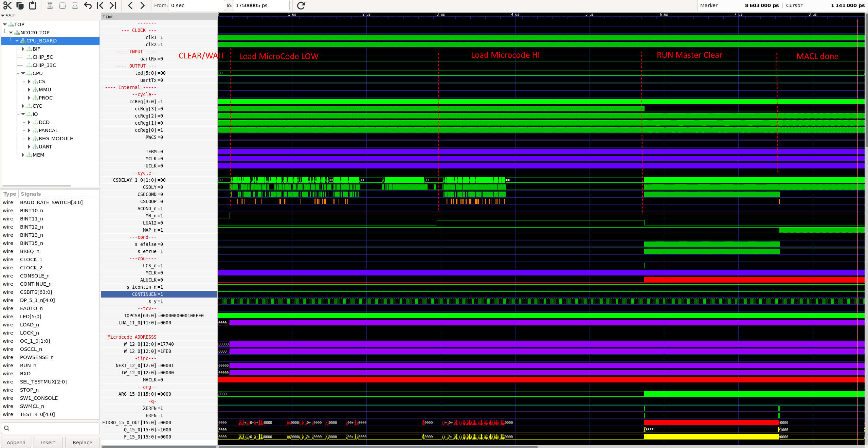Click the Zoom In plus icon
Image resolution: width=868 pixels, height=448 pixels.
point(62,5)
